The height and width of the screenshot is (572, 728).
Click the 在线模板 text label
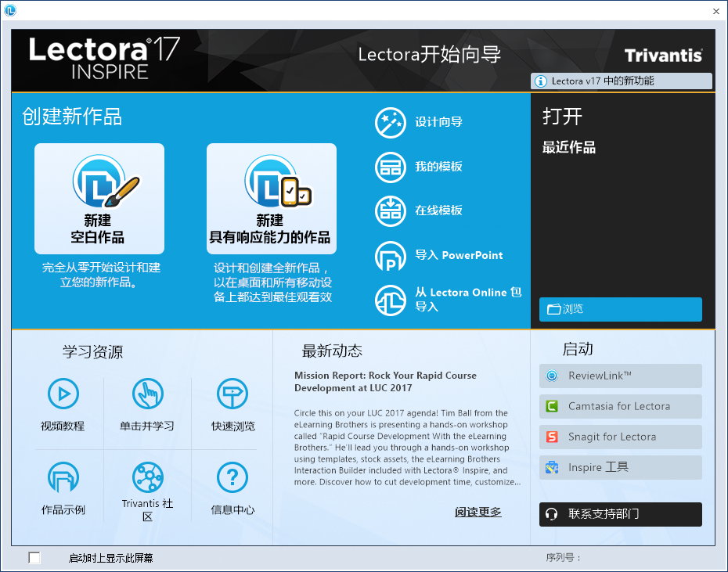point(438,210)
